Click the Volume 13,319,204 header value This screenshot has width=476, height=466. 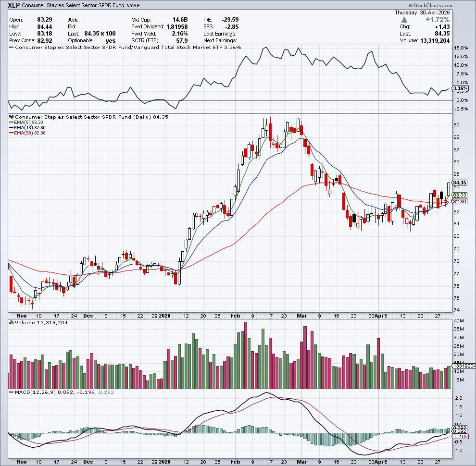click(435, 41)
